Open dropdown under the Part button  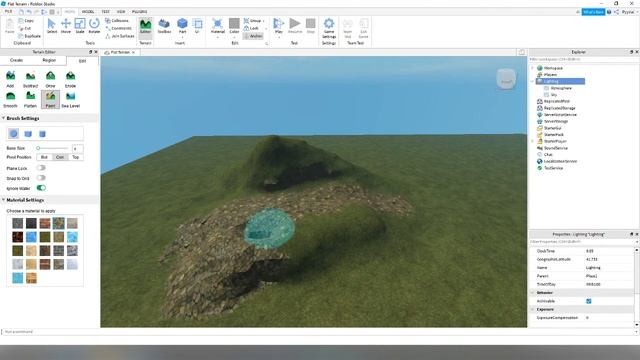[x=182, y=37]
